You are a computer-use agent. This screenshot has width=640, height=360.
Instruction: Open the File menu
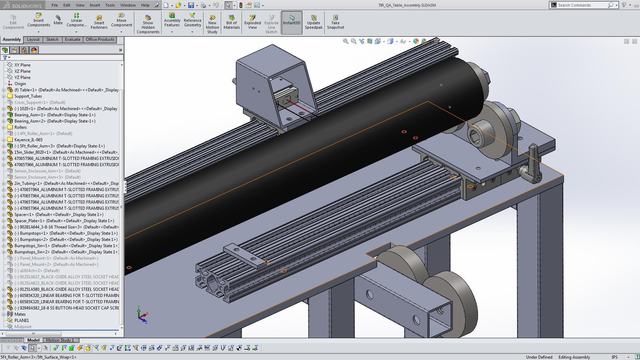click(x=54, y=5)
